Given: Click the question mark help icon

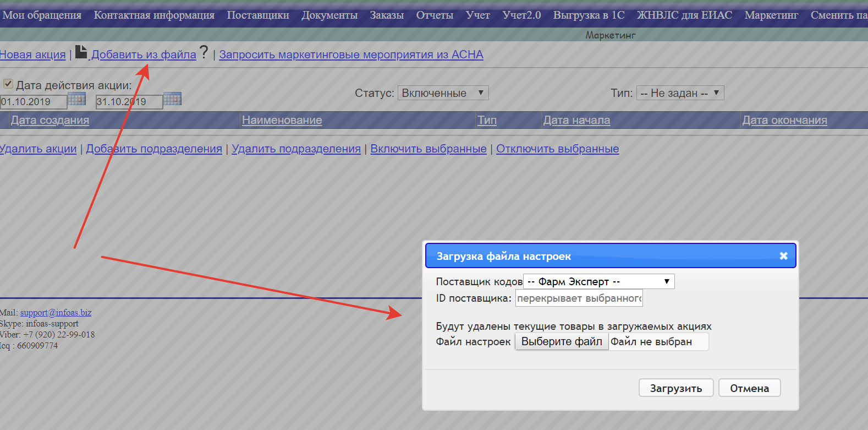Looking at the screenshot, I should click(204, 53).
